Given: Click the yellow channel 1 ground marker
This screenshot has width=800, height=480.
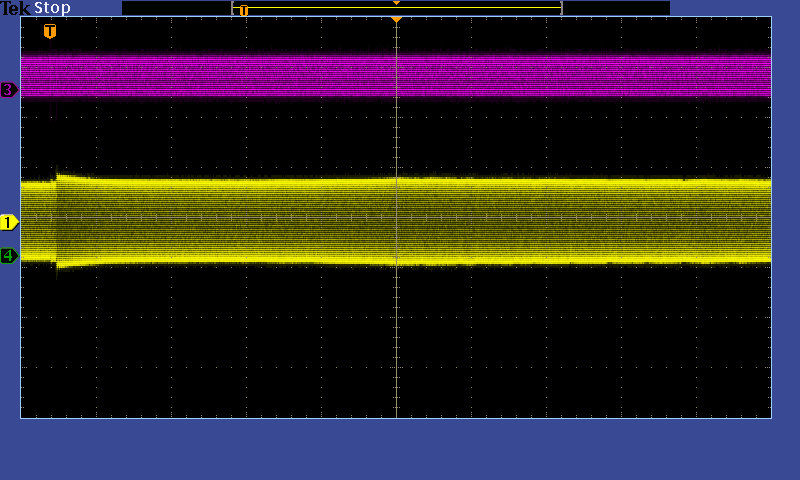Looking at the screenshot, I should click(x=9, y=222).
